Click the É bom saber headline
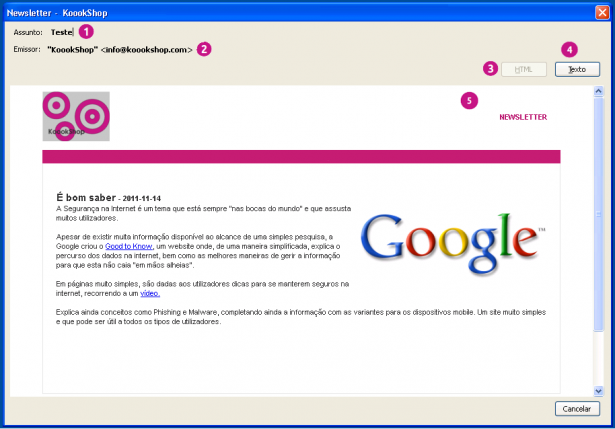 86,198
